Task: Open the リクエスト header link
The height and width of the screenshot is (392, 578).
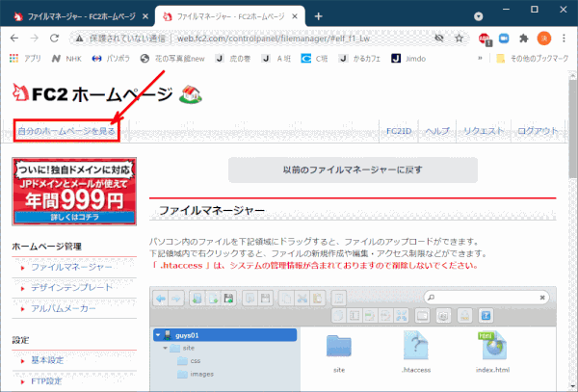Action: (x=484, y=131)
